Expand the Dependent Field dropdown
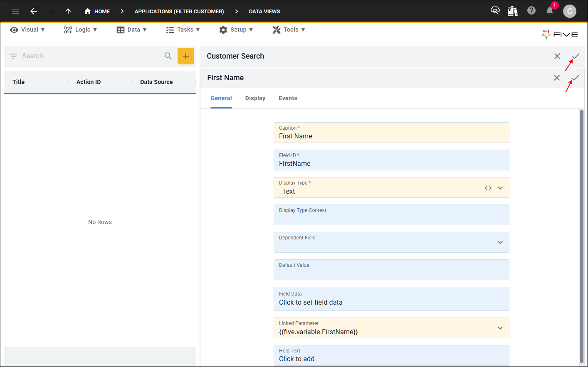The width and height of the screenshot is (588, 367). tap(500, 242)
